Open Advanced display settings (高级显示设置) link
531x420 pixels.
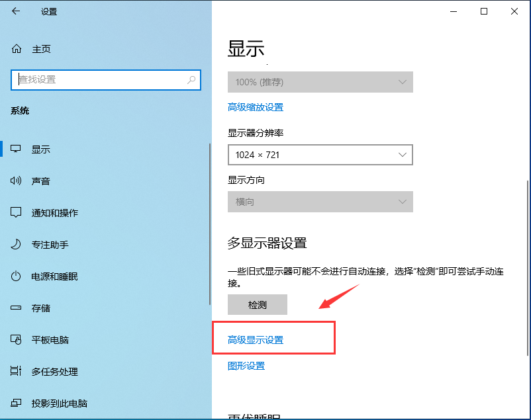256,340
